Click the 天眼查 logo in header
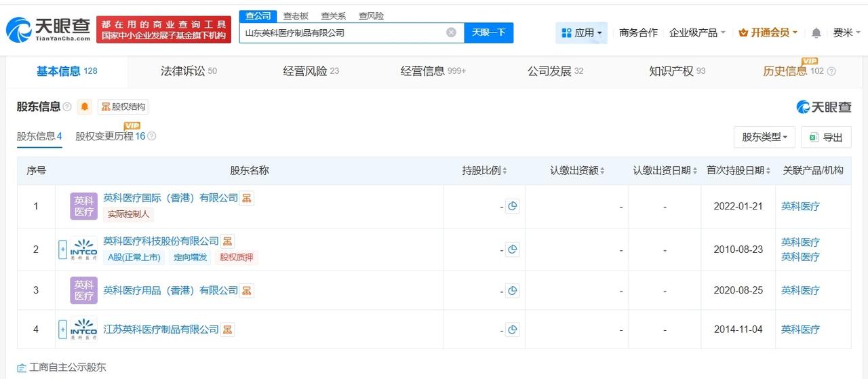This screenshot has width=868, height=379. pyautogui.click(x=48, y=30)
